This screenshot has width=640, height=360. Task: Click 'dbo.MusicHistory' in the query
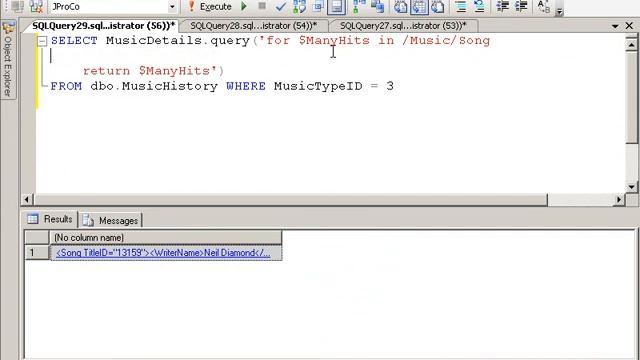[x=154, y=86]
